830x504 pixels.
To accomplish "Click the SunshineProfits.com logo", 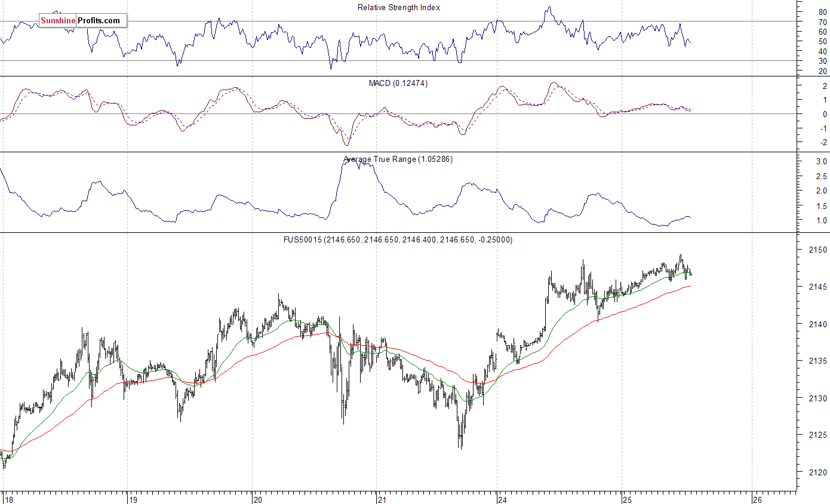I will (83, 20).
